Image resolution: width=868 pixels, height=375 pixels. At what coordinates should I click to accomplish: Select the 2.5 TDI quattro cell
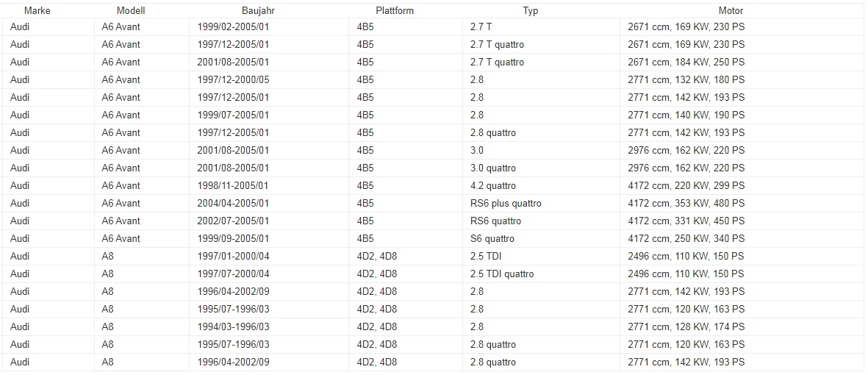click(x=541, y=274)
